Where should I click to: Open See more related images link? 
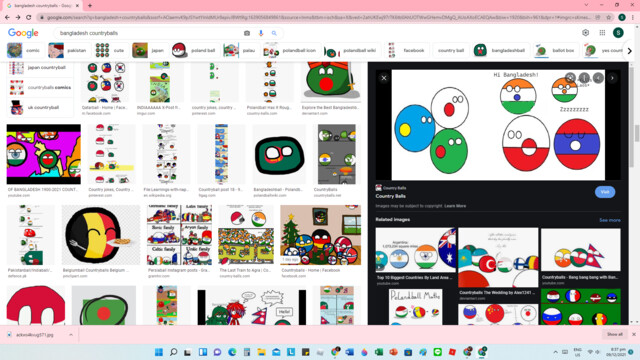coord(610,220)
